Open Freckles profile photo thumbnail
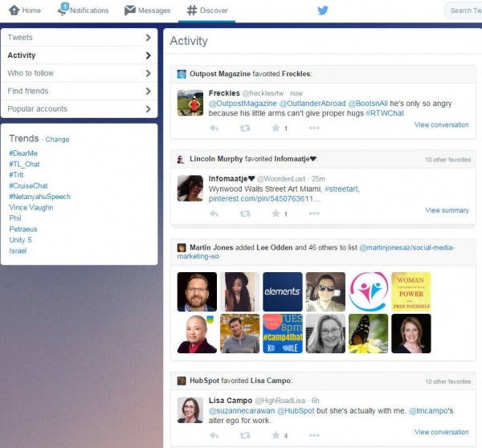The height and width of the screenshot is (448, 482). tap(190, 103)
